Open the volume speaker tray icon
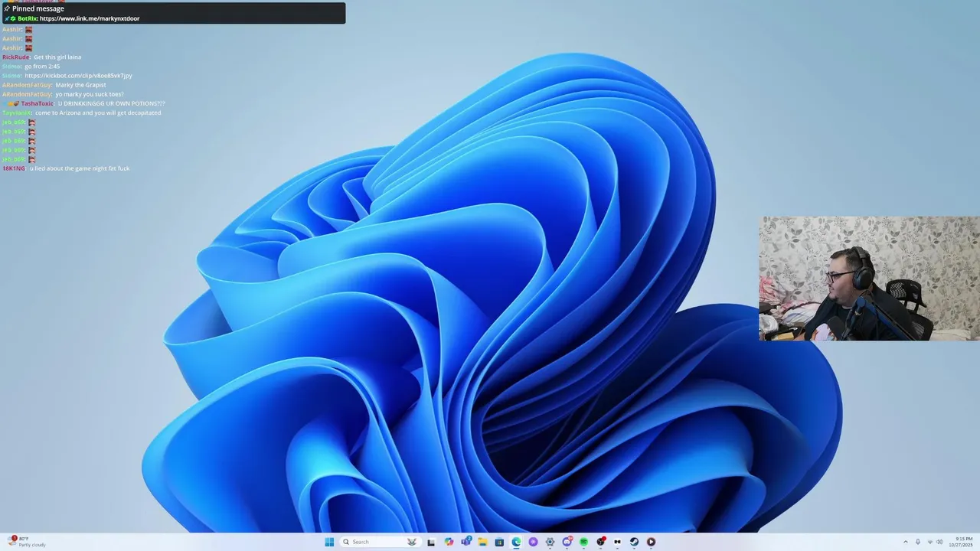 (x=939, y=542)
